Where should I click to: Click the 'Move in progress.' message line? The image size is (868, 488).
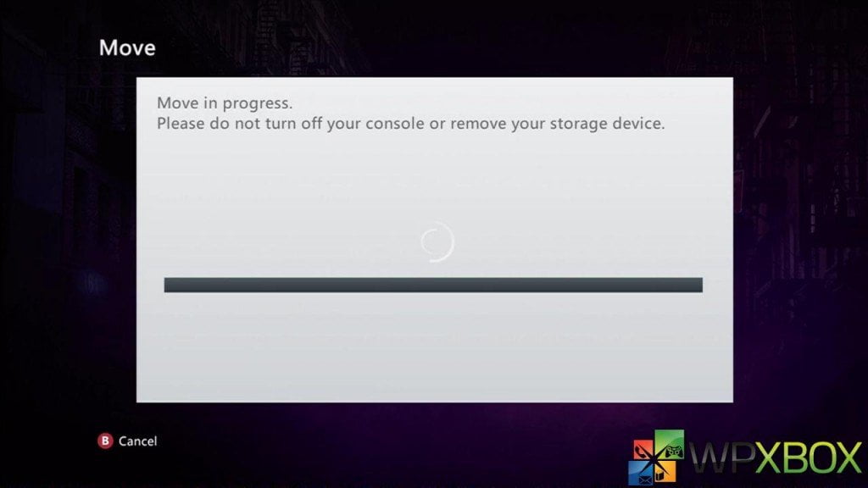(x=224, y=103)
